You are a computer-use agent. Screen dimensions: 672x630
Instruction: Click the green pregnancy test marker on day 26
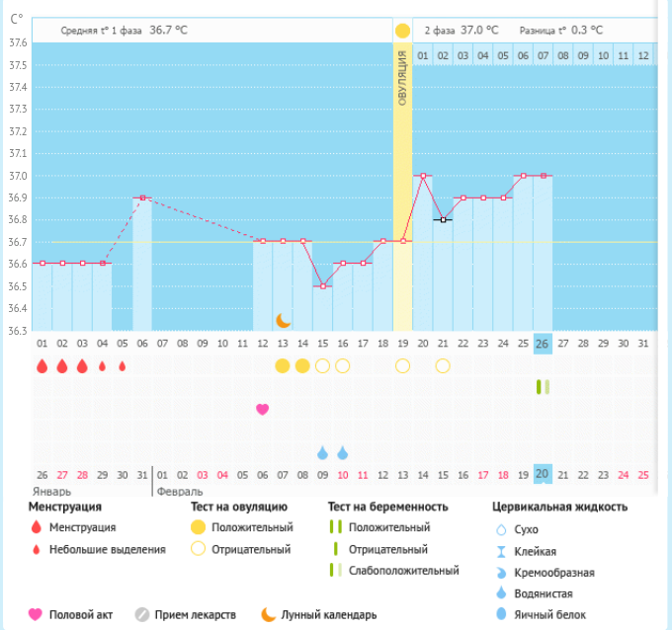(543, 387)
